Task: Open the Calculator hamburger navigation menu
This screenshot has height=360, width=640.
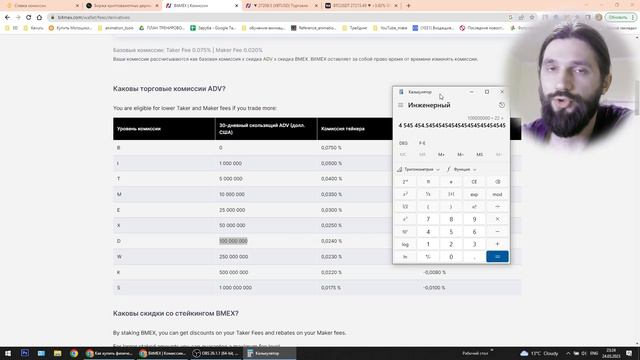Action: pos(400,105)
